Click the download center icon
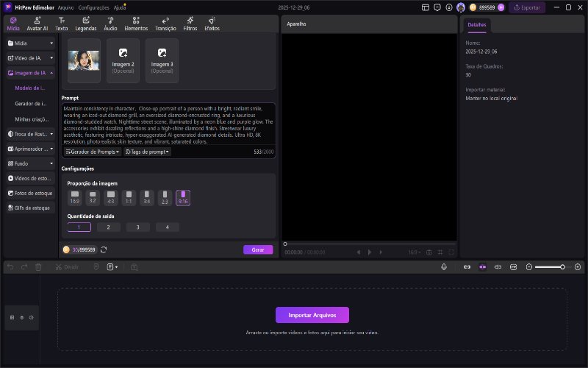 pyautogui.click(x=449, y=7)
